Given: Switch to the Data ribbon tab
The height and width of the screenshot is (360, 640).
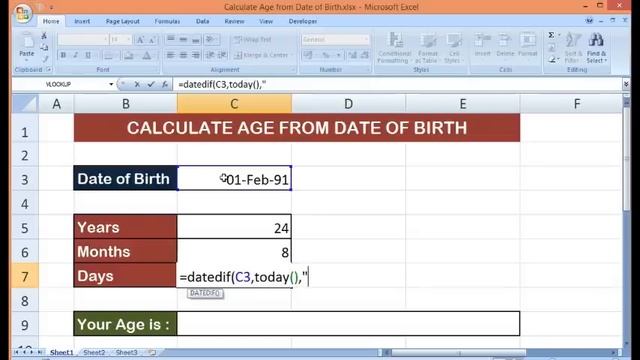Looking at the screenshot, I should 202,21.
